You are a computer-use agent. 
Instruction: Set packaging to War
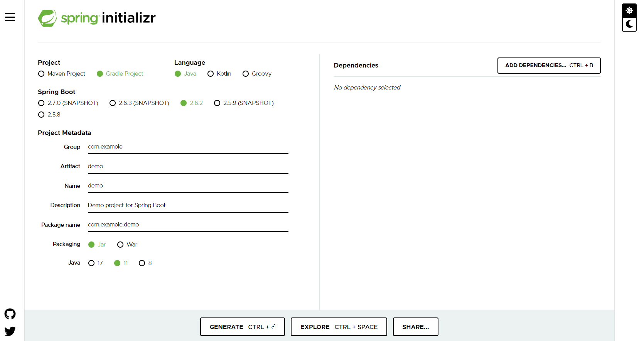(127, 245)
